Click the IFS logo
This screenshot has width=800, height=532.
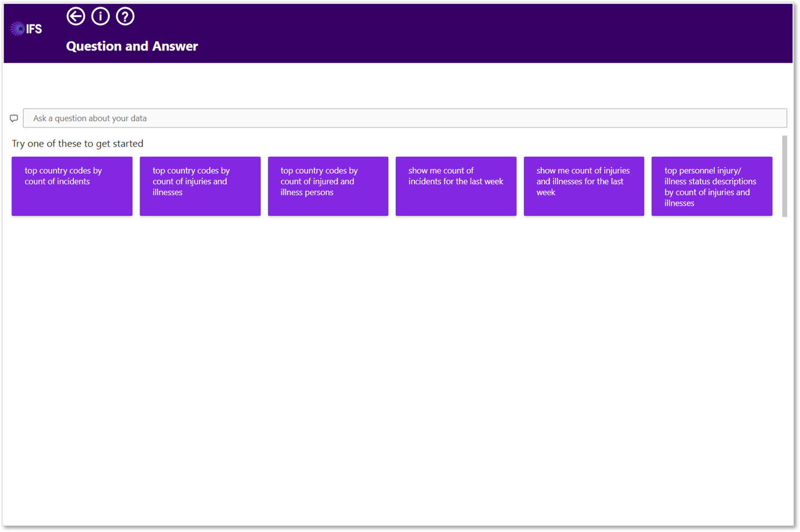(26, 28)
